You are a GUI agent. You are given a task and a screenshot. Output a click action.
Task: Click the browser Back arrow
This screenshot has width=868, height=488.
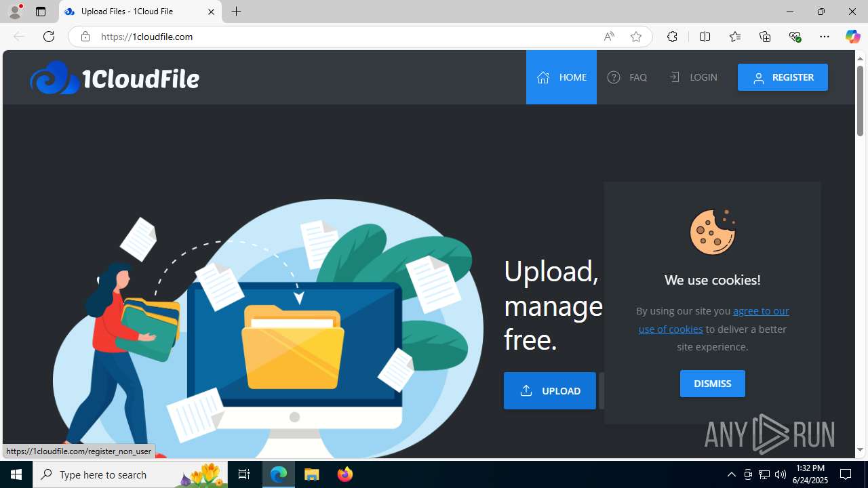[x=19, y=37]
